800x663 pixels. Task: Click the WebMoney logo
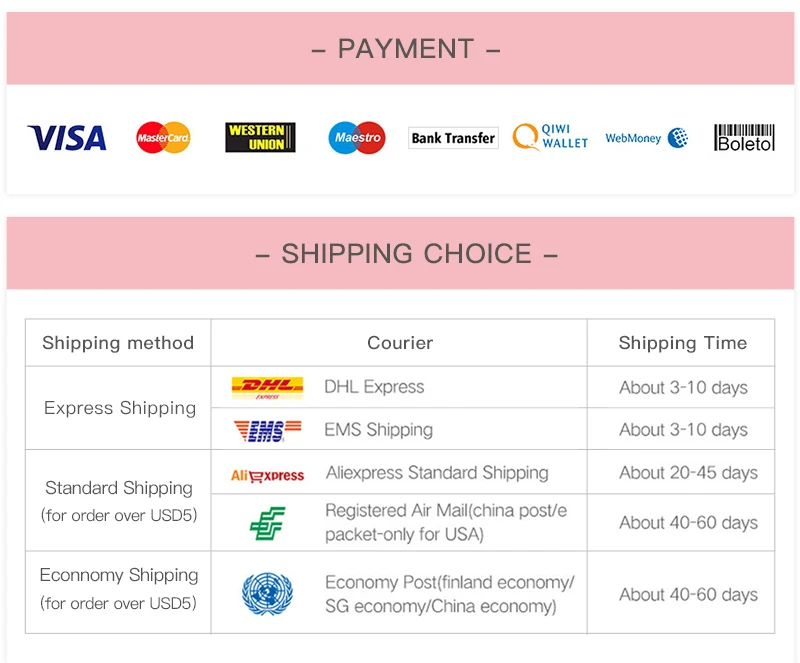[646, 138]
